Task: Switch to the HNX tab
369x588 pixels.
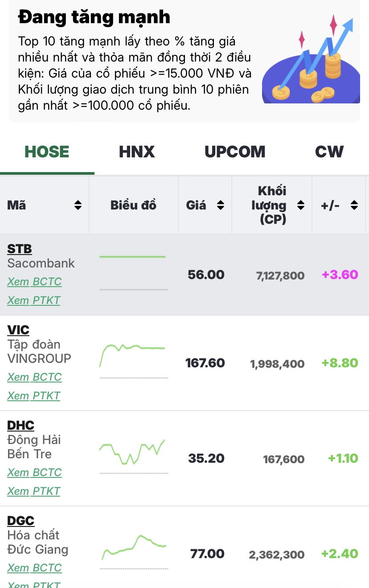Action: (137, 152)
